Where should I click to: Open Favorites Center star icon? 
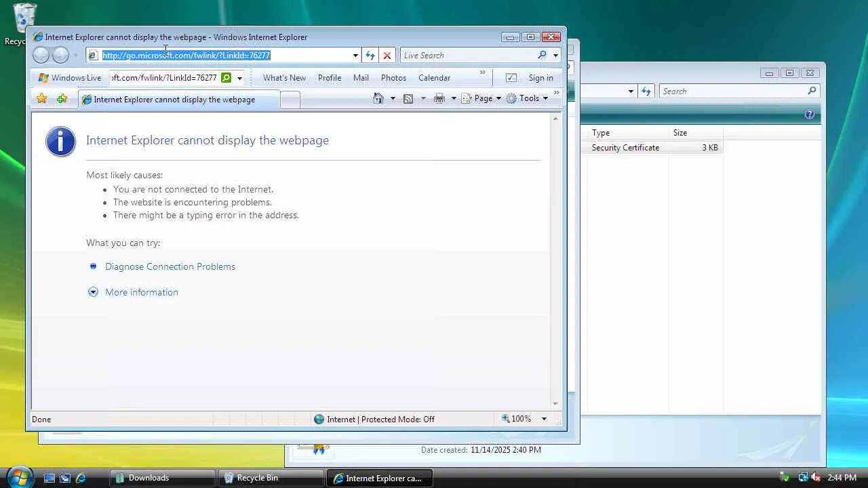(x=42, y=99)
